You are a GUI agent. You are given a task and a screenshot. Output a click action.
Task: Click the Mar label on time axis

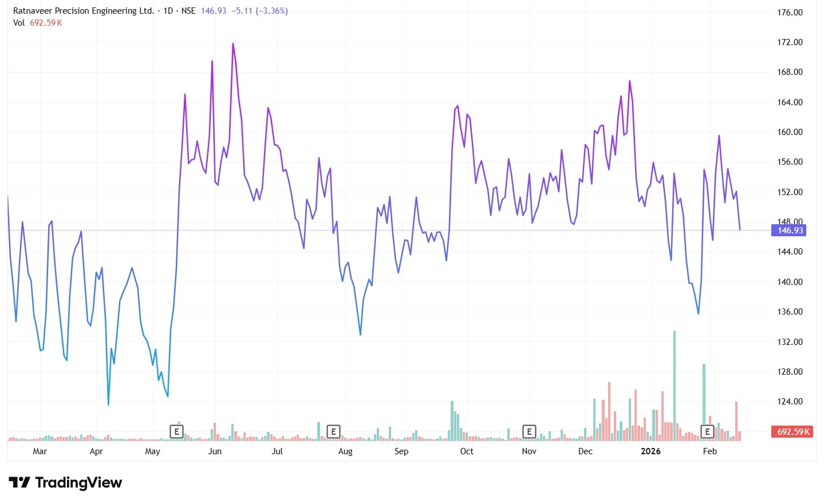(x=40, y=451)
